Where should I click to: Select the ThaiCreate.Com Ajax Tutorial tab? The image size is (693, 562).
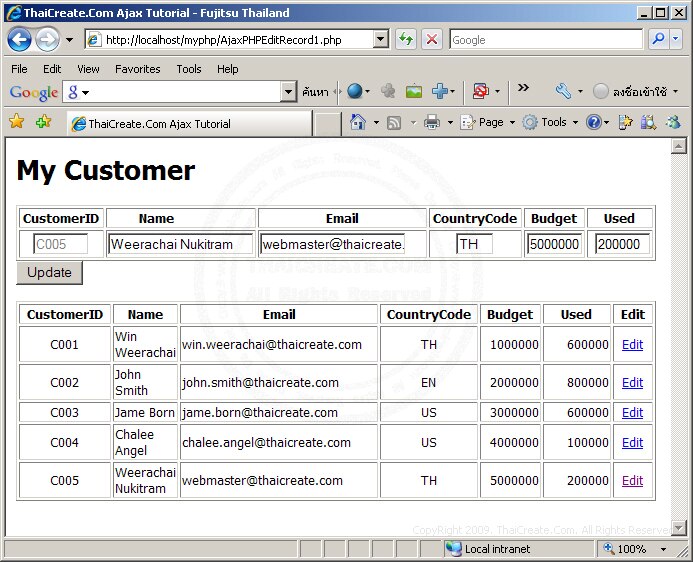tap(160, 124)
